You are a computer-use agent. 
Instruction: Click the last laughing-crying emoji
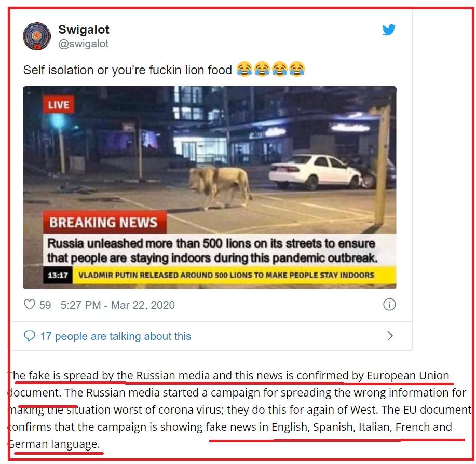[x=297, y=69]
